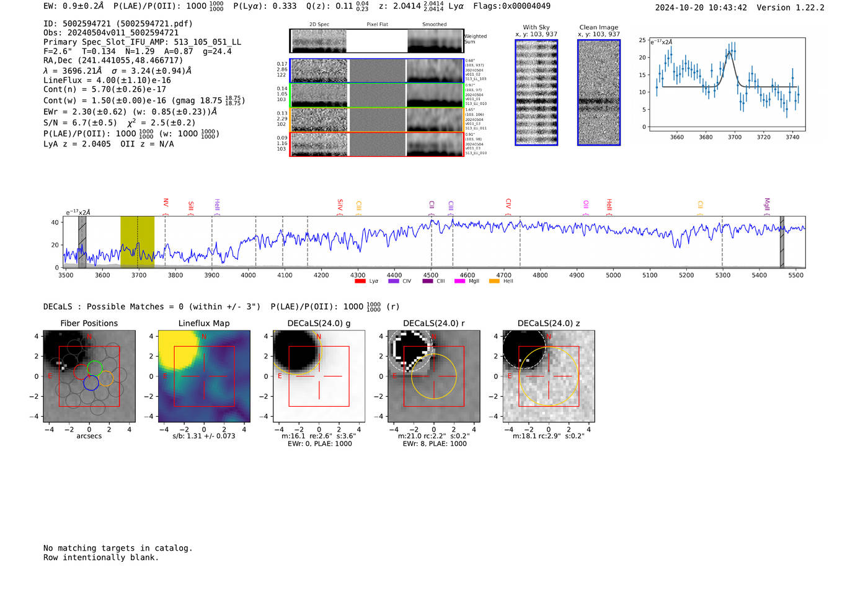Viewport: 868px width, 591px height.
Task: Click the hatched gray band near 3550
Action: 82,242
